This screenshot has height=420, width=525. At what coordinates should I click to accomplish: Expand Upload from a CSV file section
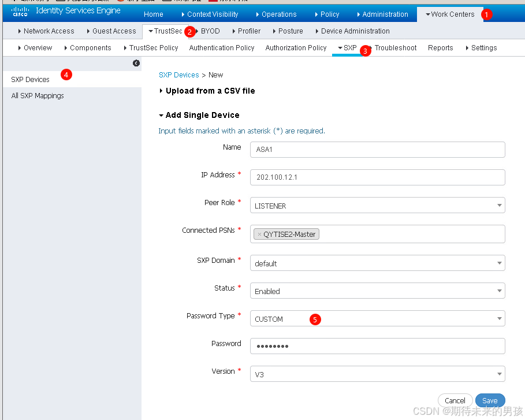(207, 91)
